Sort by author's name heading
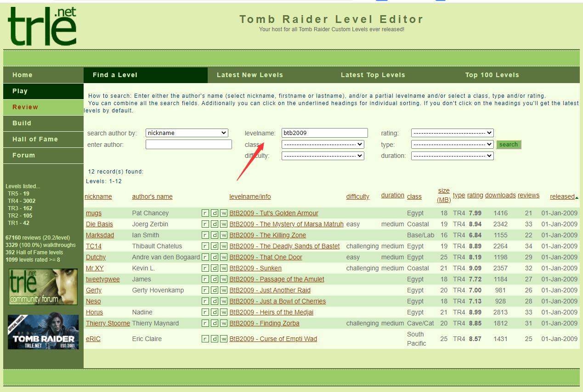 [x=152, y=196]
